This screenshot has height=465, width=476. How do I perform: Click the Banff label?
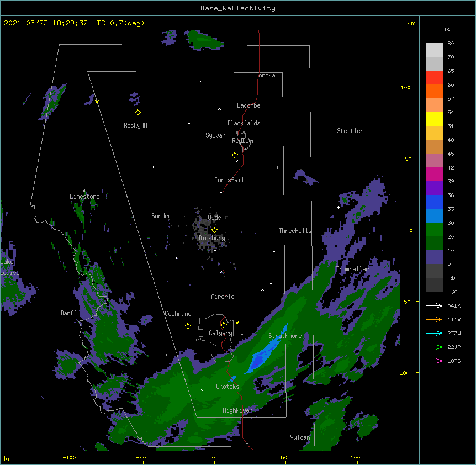coord(68,313)
